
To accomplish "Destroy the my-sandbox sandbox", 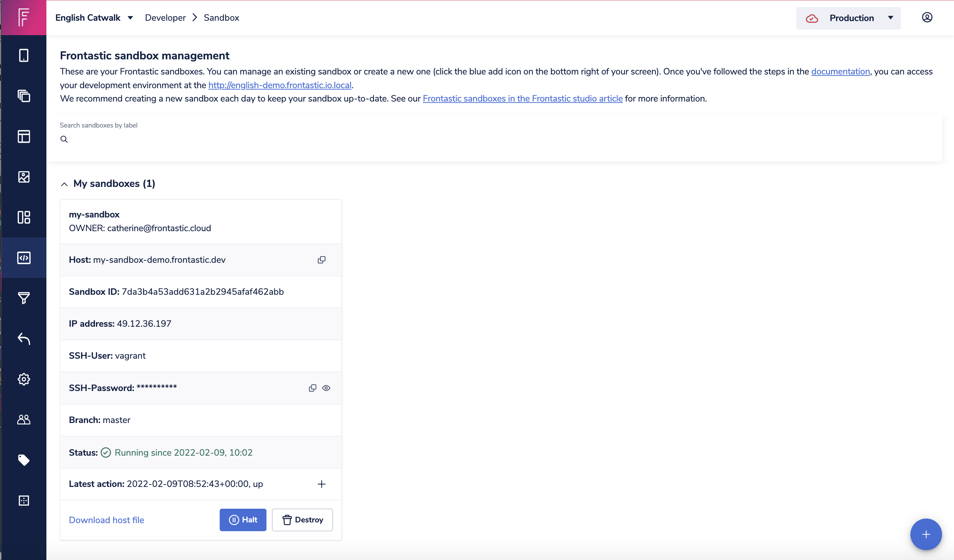I will pos(302,520).
